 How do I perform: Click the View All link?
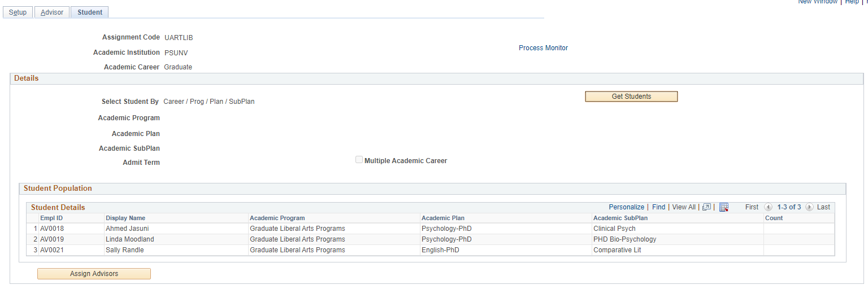point(684,207)
